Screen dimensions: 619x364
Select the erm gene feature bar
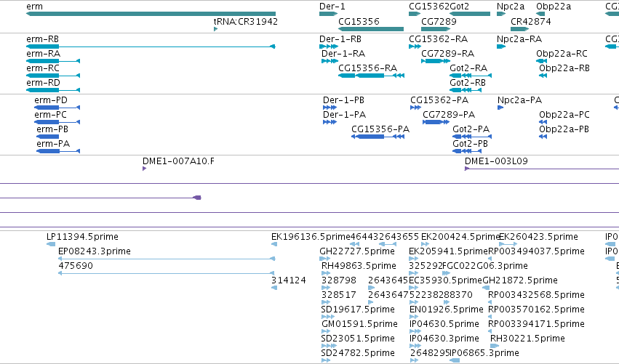pyautogui.click(x=151, y=14)
